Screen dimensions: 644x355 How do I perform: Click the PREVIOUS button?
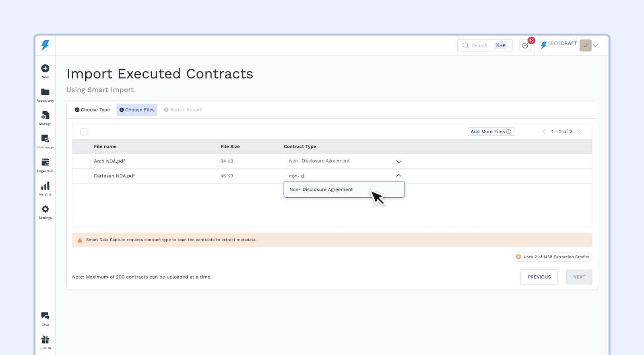(539, 277)
